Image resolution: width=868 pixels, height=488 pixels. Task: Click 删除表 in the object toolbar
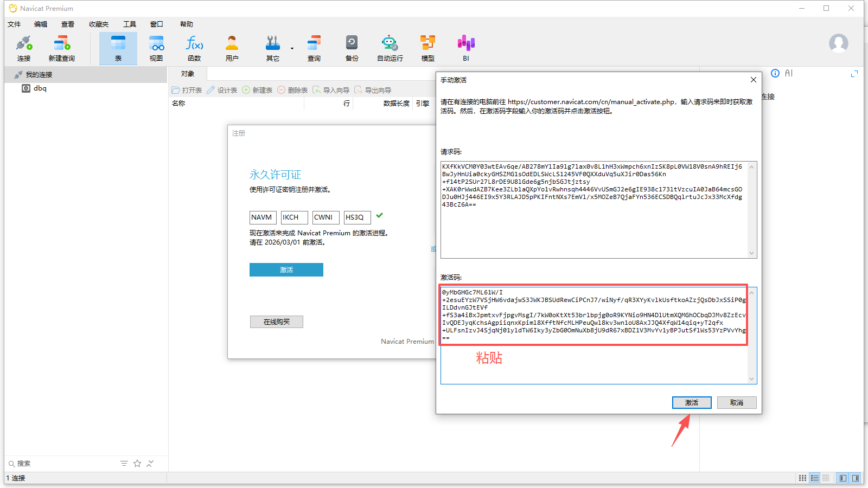point(292,90)
